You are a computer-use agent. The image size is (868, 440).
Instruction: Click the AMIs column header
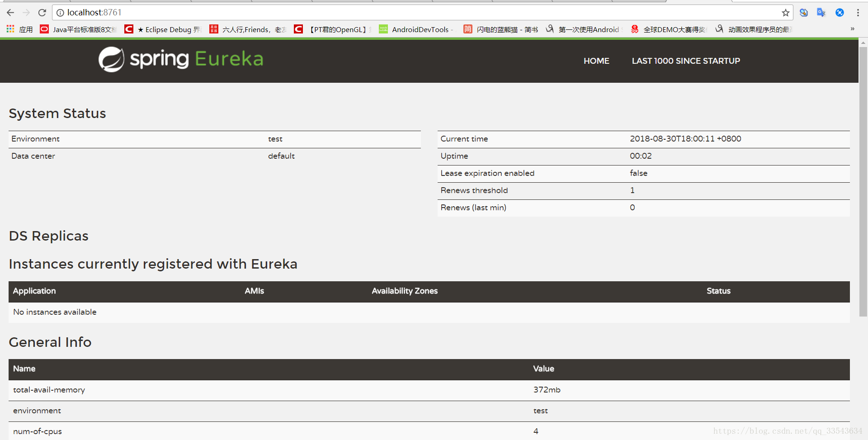254,291
